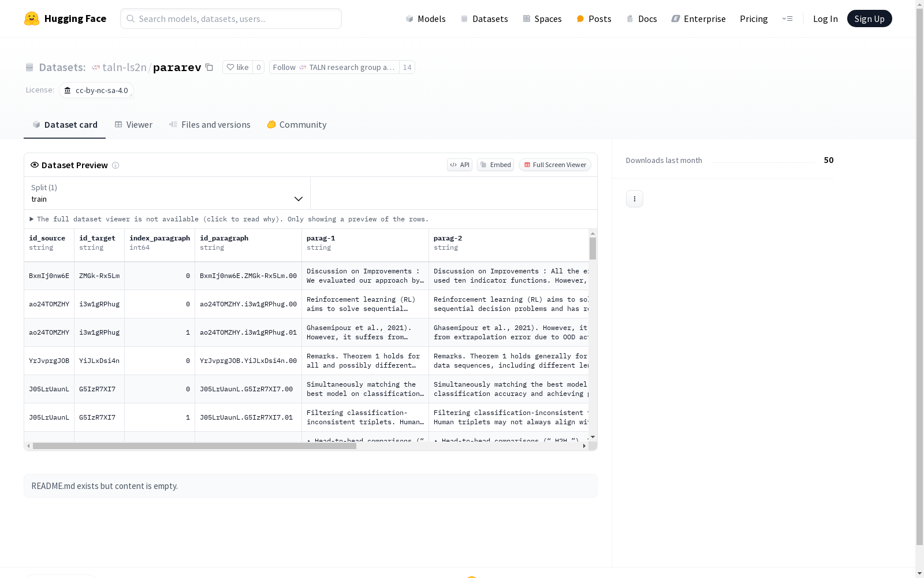Viewport: 924px width, 578px height.
Task: Open the extra navigation menu icon
Action: (x=788, y=18)
